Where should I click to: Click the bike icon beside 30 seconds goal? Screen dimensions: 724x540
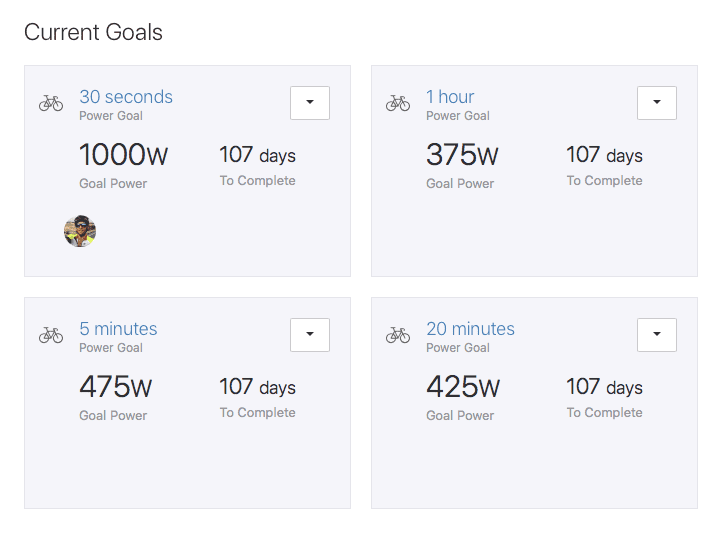tap(51, 103)
